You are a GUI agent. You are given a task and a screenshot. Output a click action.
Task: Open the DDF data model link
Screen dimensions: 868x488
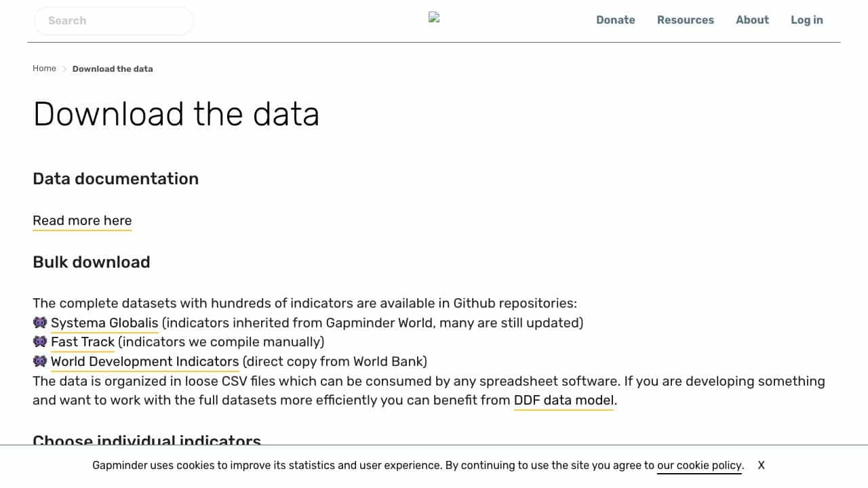(564, 401)
